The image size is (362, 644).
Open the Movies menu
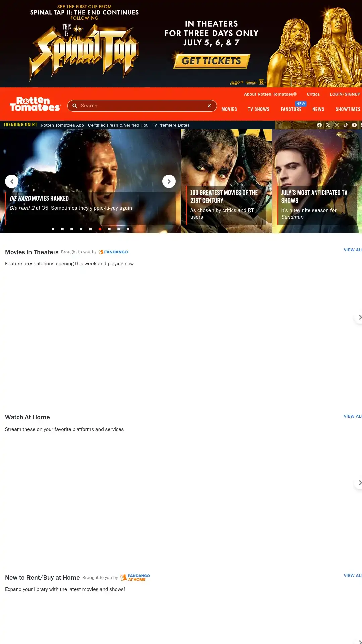coord(229,109)
